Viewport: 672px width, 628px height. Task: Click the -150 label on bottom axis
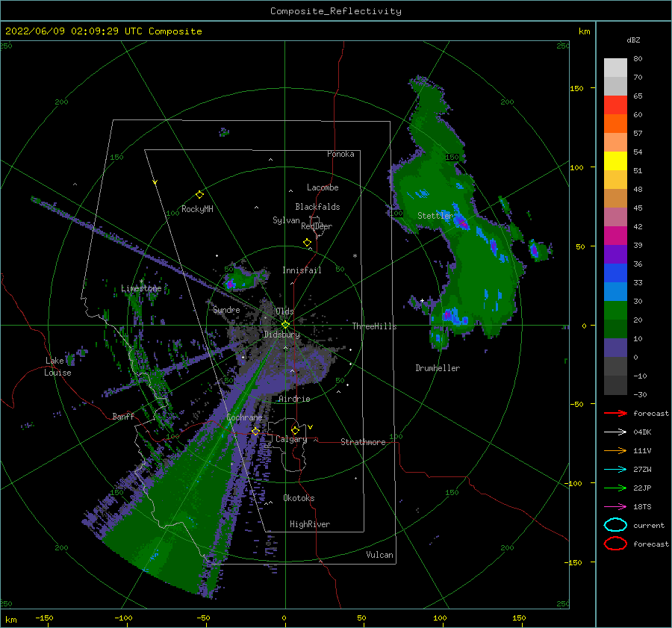coord(44,618)
